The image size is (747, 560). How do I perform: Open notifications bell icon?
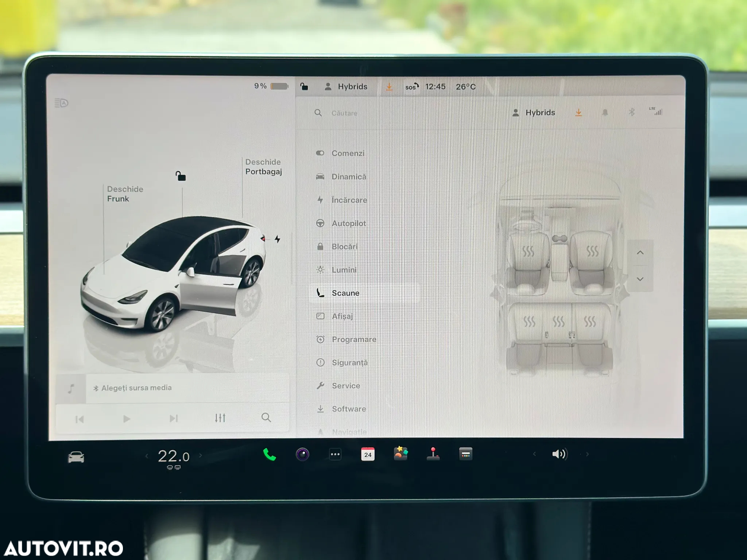[605, 113]
